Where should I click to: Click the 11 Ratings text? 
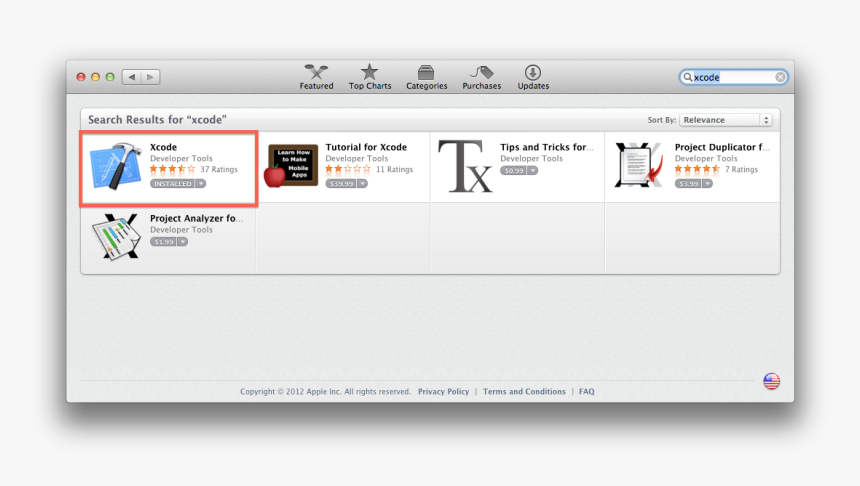(394, 169)
